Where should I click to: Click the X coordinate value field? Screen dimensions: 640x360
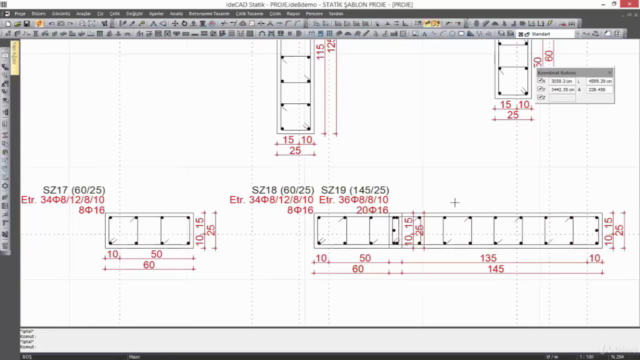point(561,81)
